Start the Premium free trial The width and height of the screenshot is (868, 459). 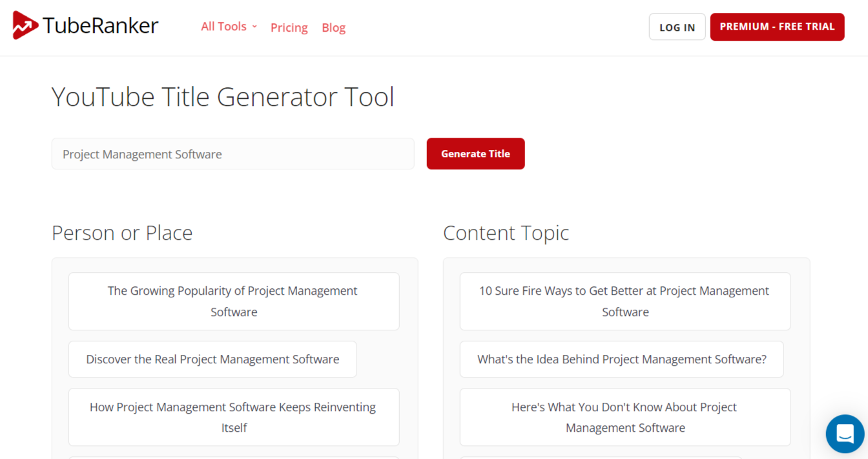pos(777,27)
